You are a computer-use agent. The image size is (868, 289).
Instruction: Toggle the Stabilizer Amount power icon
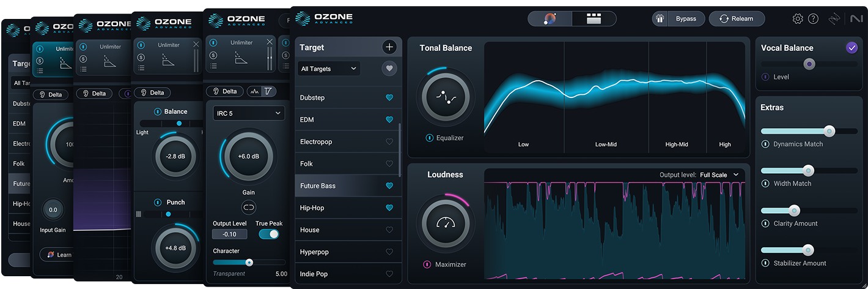click(765, 263)
